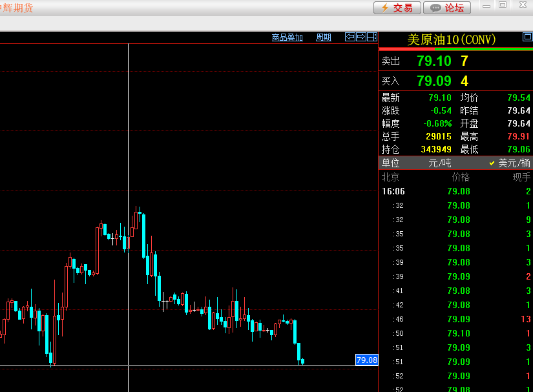
Task: Click the 持仓 value 343949
Action: pos(436,149)
